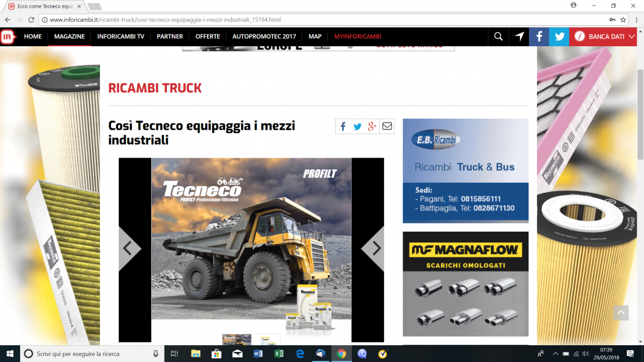The height and width of the screenshot is (362, 644).
Task: Open the Magazine menu item
Action: [x=69, y=37]
